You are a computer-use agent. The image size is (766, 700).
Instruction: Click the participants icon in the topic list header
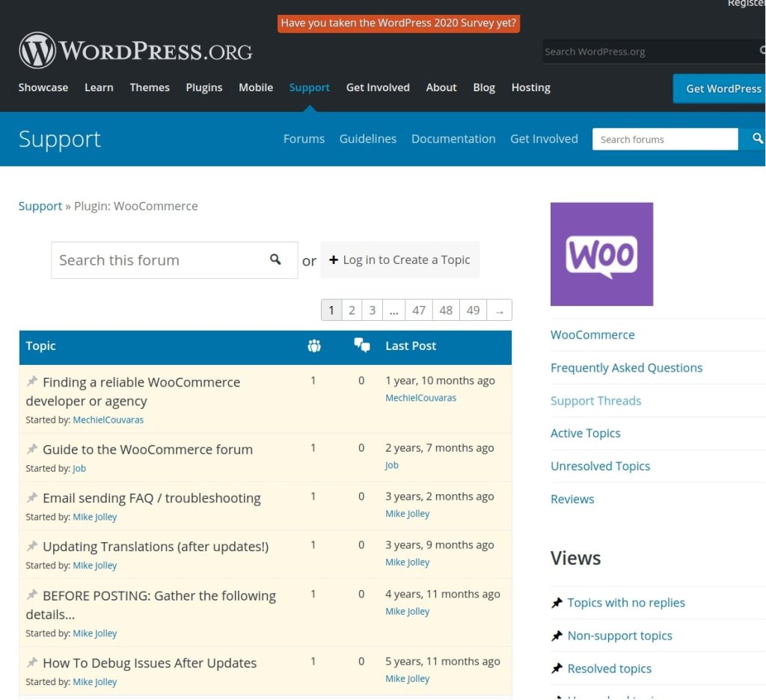click(314, 346)
